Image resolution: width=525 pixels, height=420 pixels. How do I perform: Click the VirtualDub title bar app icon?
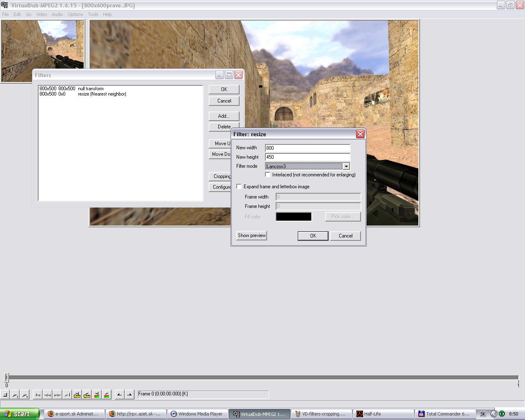pyautogui.click(x=5, y=5)
